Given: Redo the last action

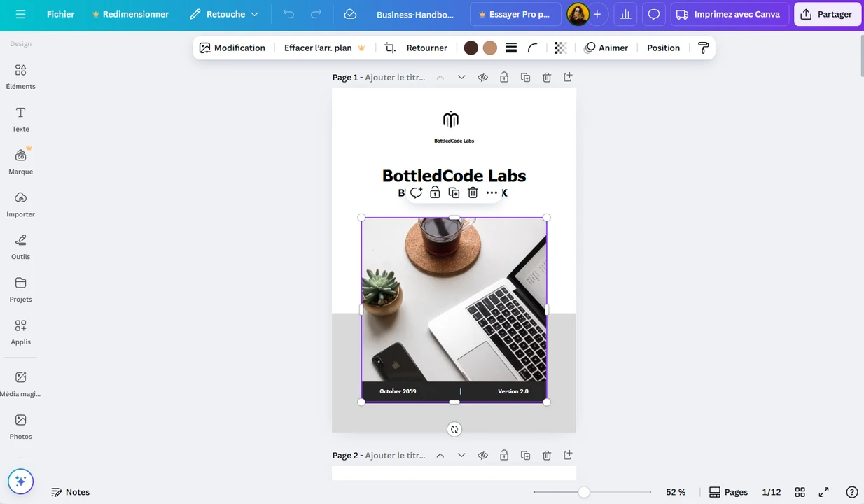Looking at the screenshot, I should [x=316, y=14].
